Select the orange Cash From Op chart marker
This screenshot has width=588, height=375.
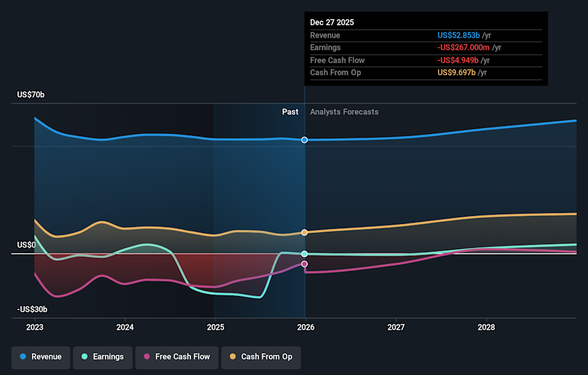pos(304,232)
